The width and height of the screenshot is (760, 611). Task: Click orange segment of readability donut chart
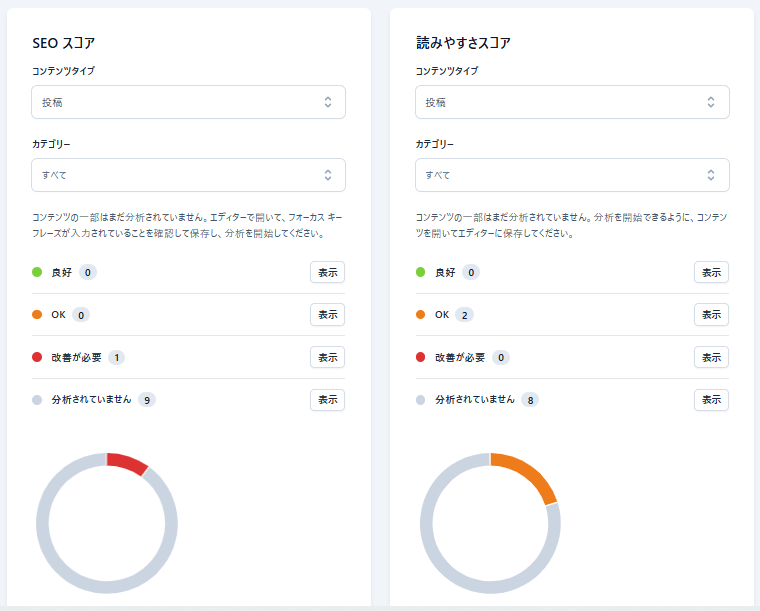[x=530, y=474]
